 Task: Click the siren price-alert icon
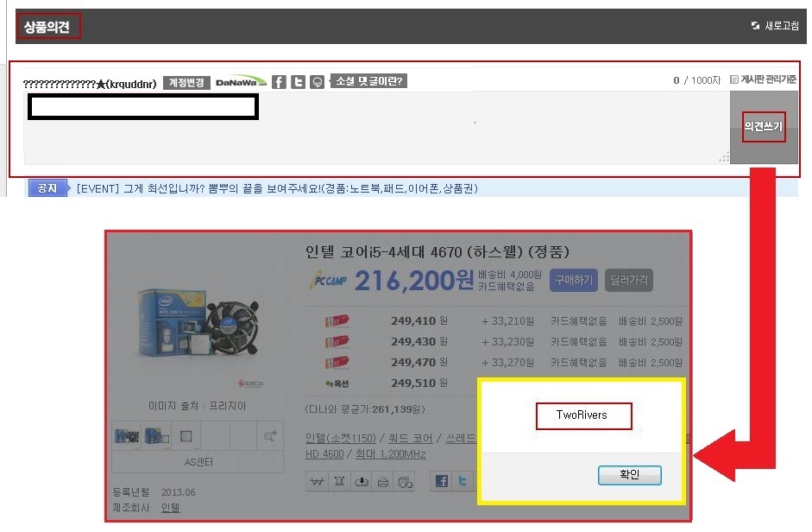pyautogui.click(x=339, y=482)
